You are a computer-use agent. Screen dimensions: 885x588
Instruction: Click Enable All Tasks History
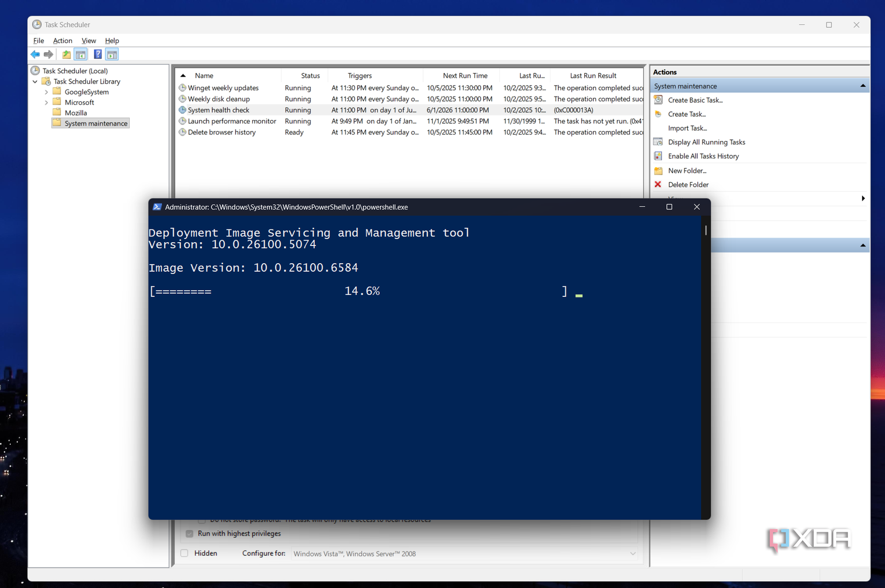coord(703,156)
